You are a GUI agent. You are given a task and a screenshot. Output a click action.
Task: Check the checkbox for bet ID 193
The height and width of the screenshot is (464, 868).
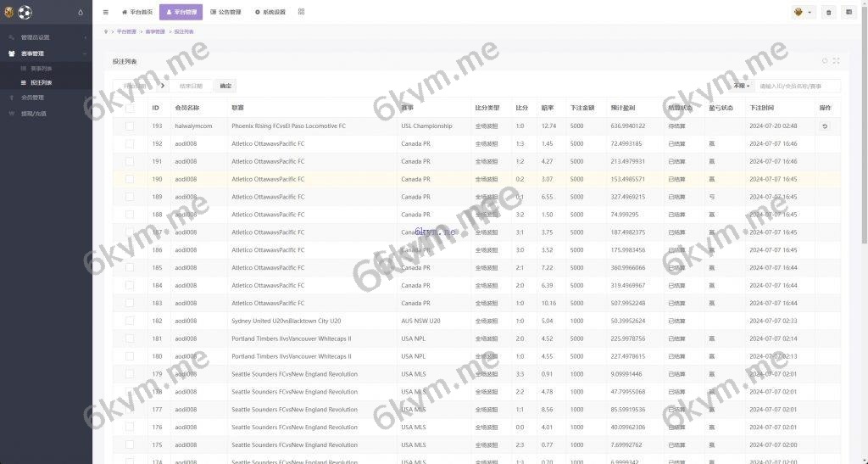click(x=130, y=126)
